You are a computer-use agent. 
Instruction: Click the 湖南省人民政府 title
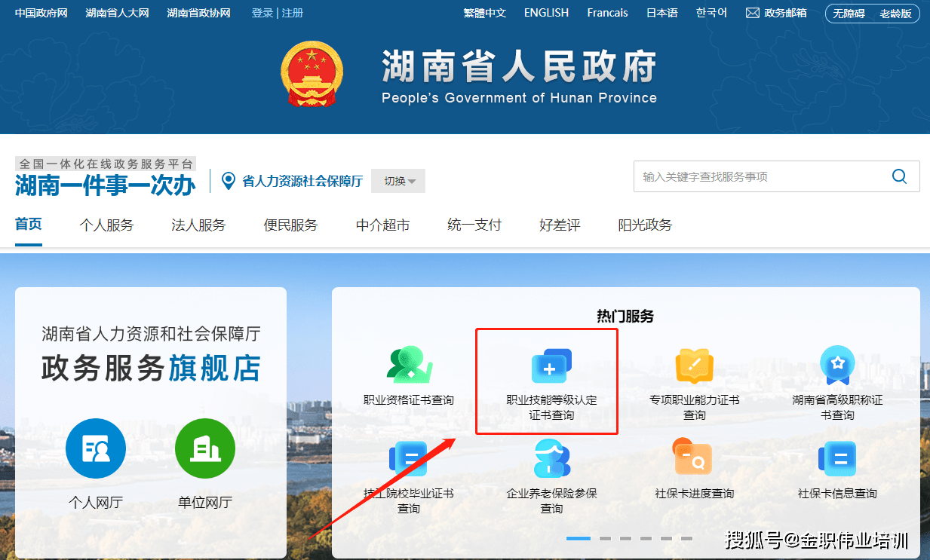click(519, 67)
